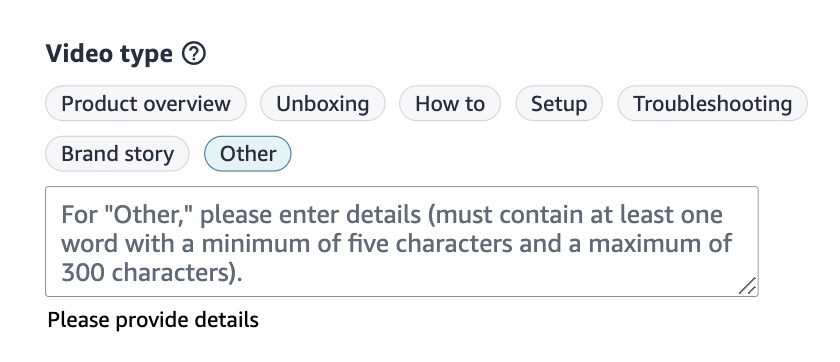
Task: Click the textarea resize grip icon
Action: coord(747,285)
